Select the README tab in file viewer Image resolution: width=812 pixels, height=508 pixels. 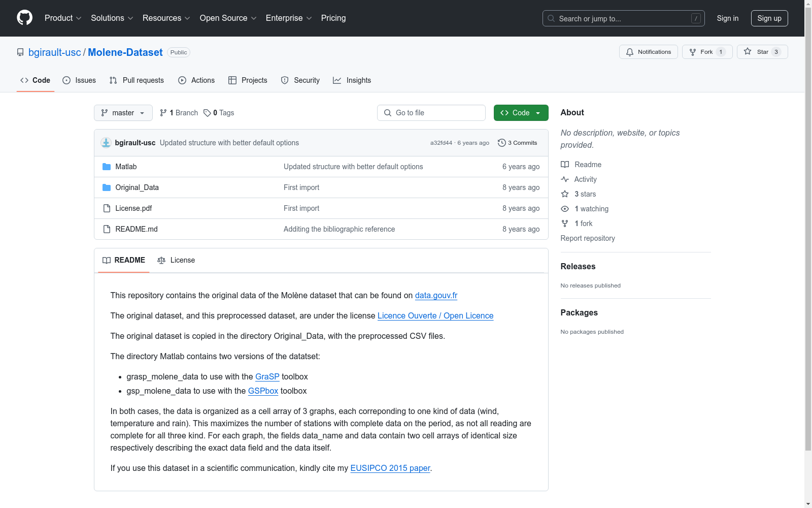coord(124,260)
